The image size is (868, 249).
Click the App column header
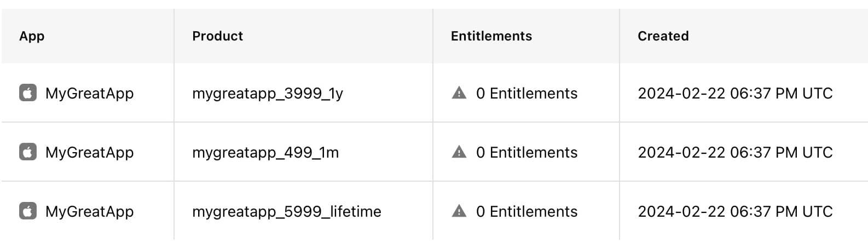pyautogui.click(x=32, y=36)
